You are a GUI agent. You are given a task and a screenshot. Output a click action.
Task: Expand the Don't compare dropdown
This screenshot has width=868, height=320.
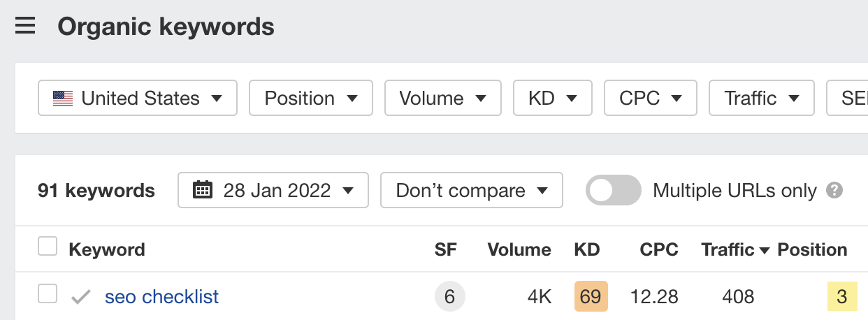point(471,191)
